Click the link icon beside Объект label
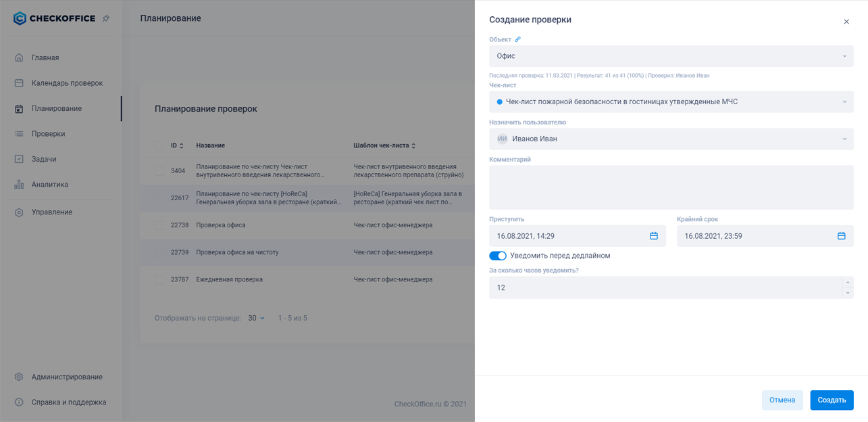This screenshot has width=868, height=422. tap(518, 39)
